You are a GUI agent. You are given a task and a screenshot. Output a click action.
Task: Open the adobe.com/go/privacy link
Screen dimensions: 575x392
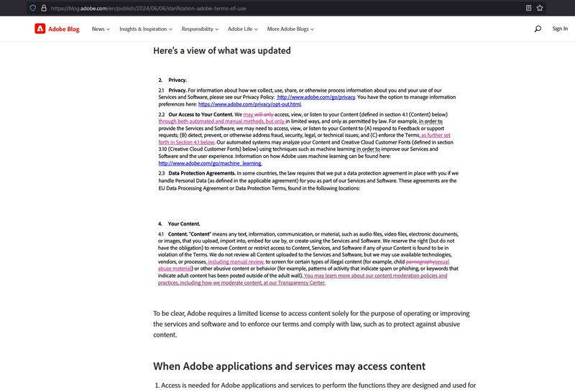pyautogui.click(x=316, y=97)
